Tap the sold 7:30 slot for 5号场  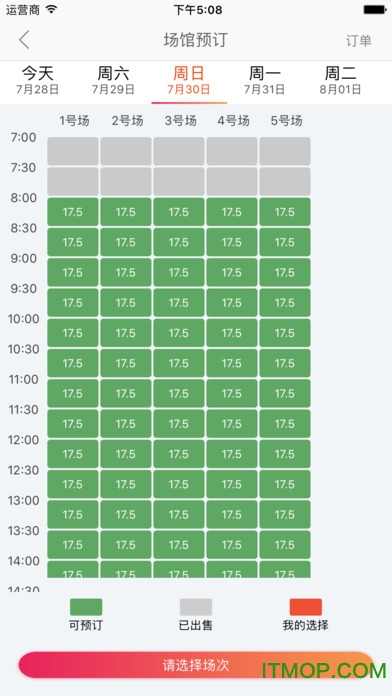(285, 181)
